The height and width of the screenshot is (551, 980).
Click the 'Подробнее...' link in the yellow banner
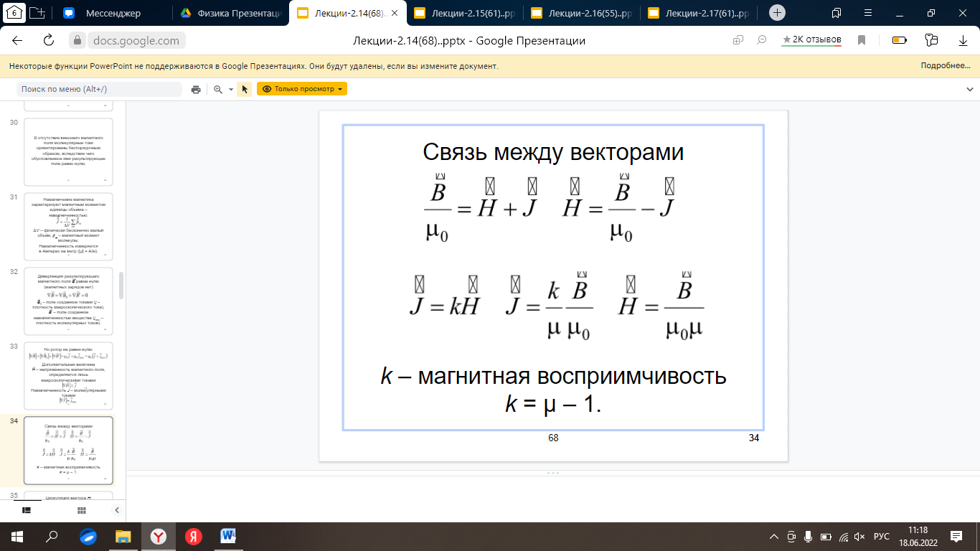946,65
